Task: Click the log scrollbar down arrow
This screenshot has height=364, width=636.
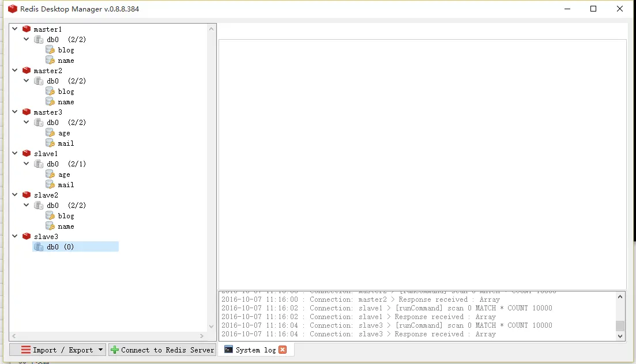Action: (620, 336)
